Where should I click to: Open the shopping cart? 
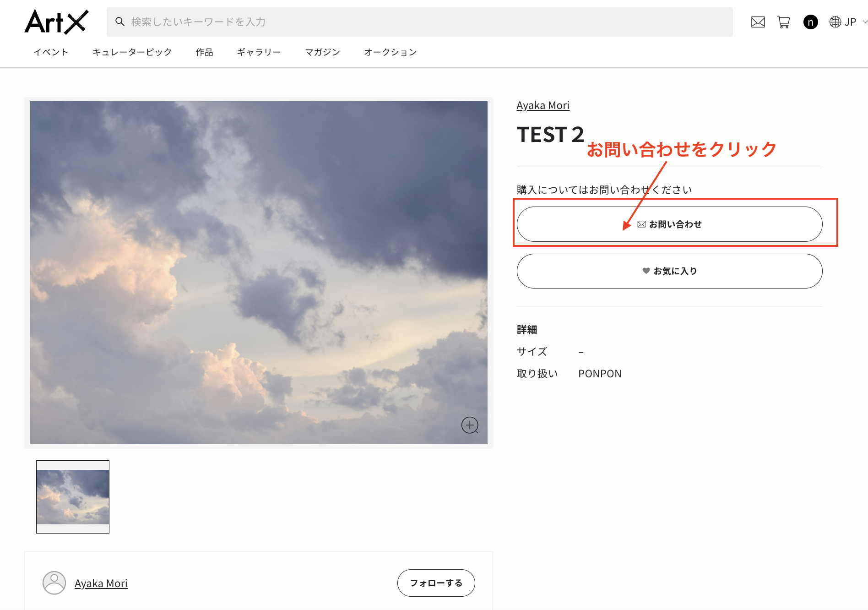point(783,22)
